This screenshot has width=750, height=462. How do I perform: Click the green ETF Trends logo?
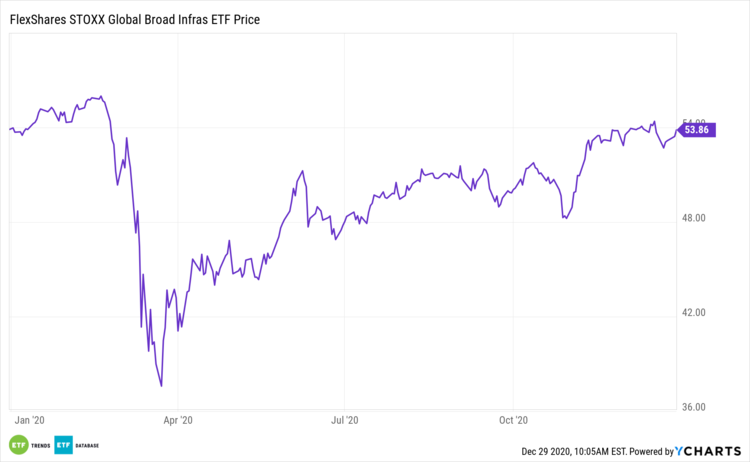pyautogui.click(x=17, y=445)
